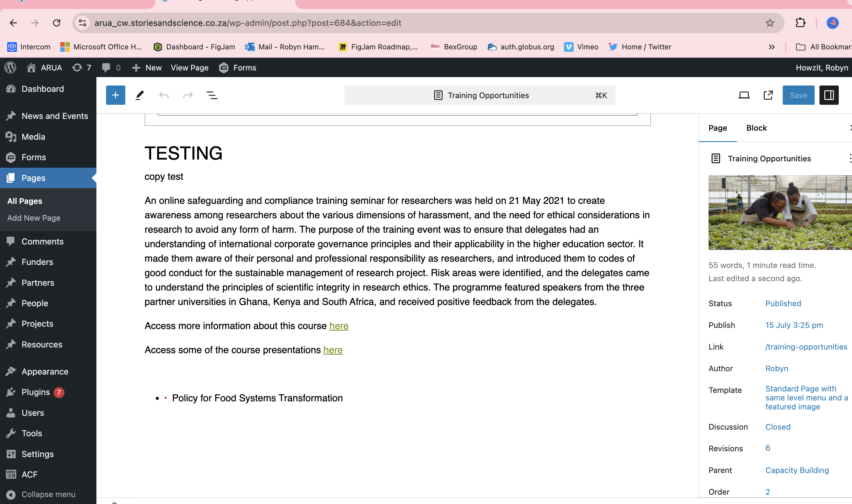Image resolution: width=852 pixels, height=504 pixels.
Task: Open the Published status dropdown
Action: click(783, 303)
